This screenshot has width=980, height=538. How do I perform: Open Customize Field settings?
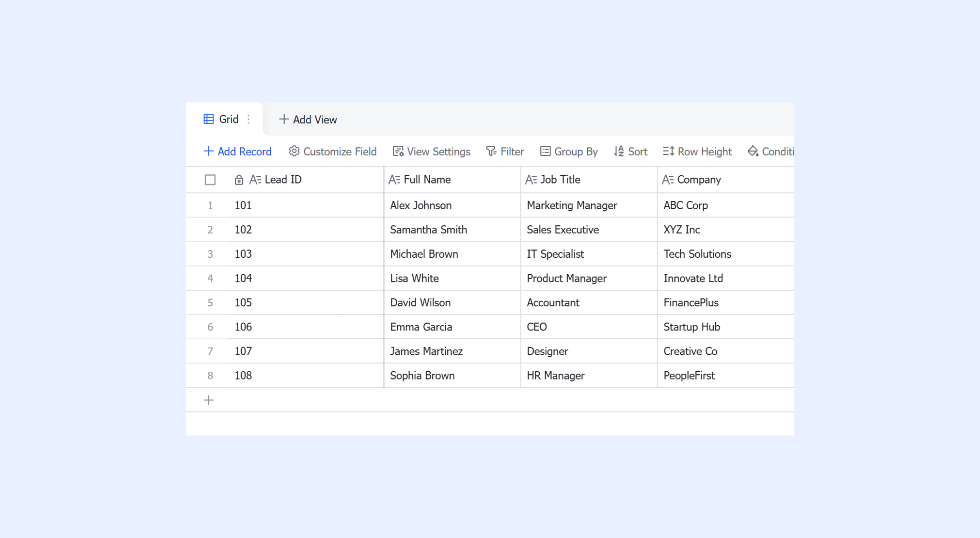tap(333, 152)
